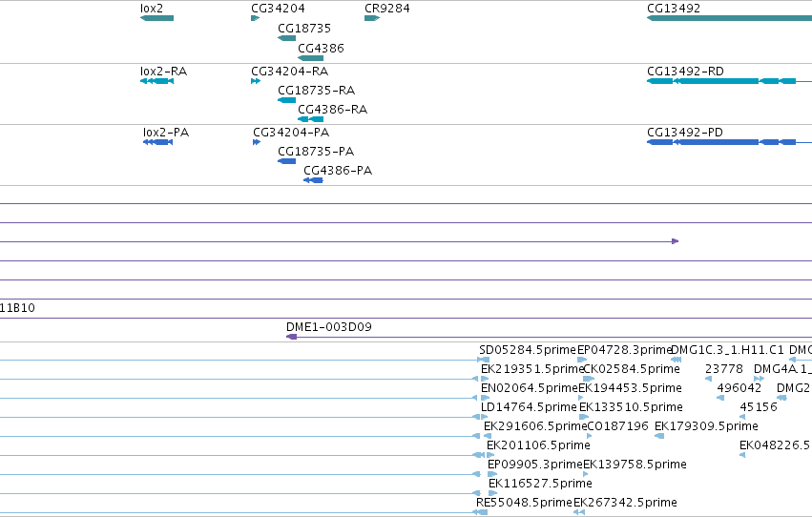Click the lox2 gene label

[152, 9]
